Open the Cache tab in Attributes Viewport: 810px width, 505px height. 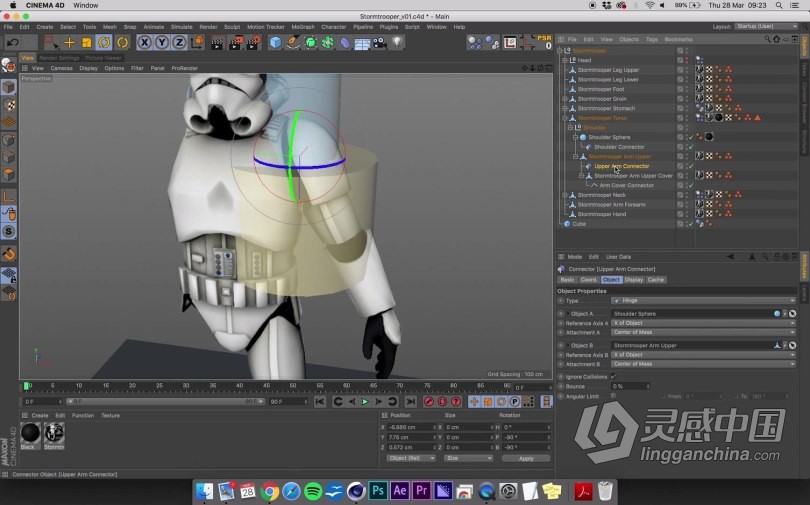[655, 279]
